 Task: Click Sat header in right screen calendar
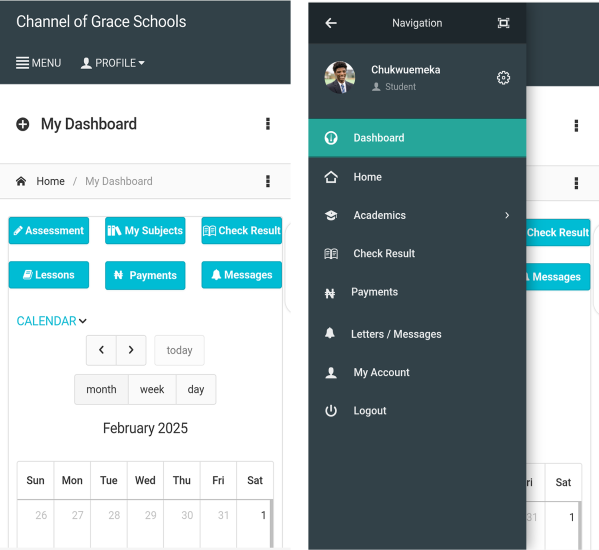(x=563, y=482)
